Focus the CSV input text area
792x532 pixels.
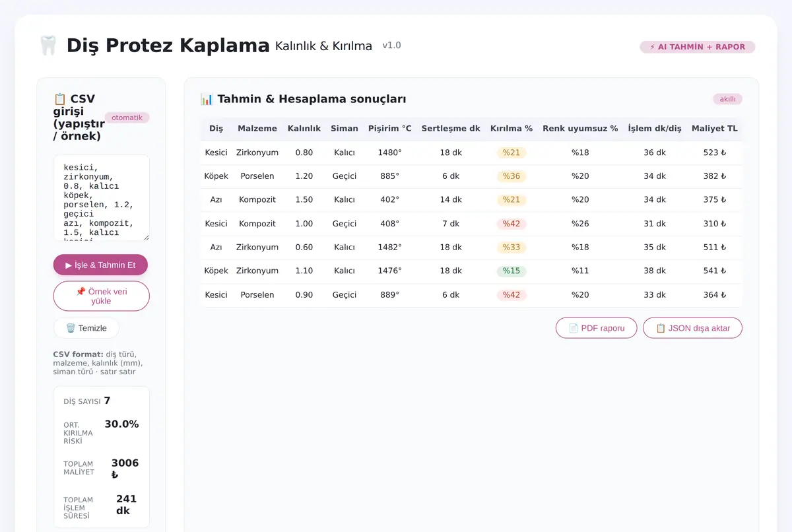click(102, 198)
